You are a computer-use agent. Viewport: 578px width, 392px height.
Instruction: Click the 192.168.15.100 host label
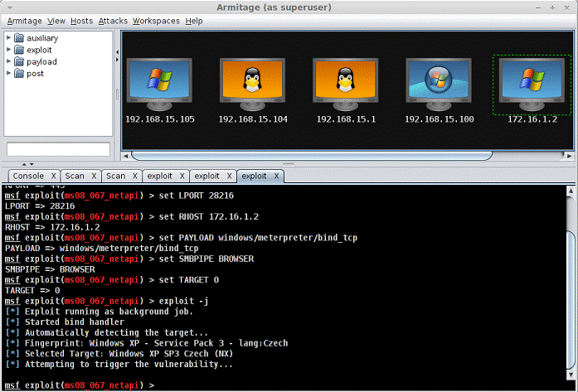(440, 119)
